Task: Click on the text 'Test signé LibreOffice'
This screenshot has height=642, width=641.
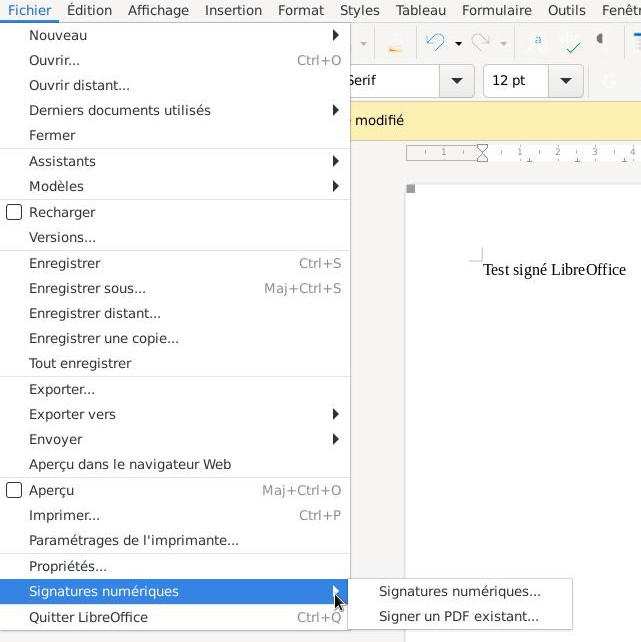Action: (554, 270)
